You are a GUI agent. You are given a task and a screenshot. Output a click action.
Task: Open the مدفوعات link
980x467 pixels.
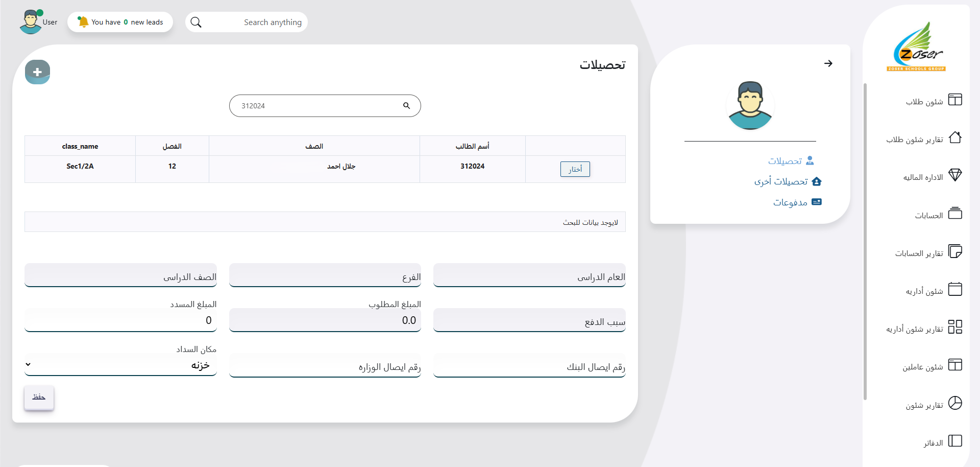[x=790, y=202]
